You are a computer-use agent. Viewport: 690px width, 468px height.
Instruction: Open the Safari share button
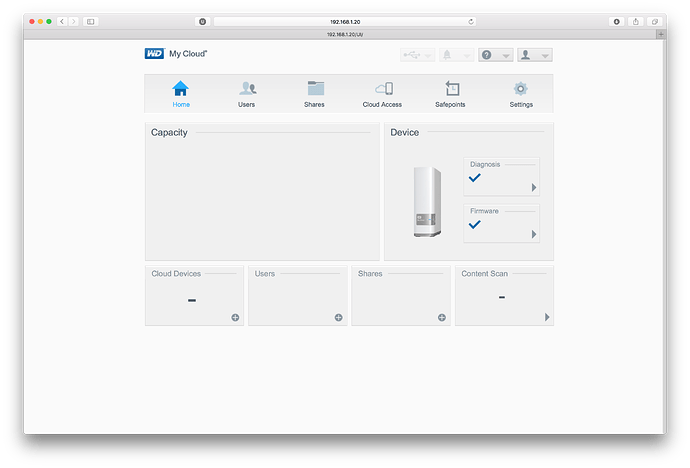click(635, 21)
